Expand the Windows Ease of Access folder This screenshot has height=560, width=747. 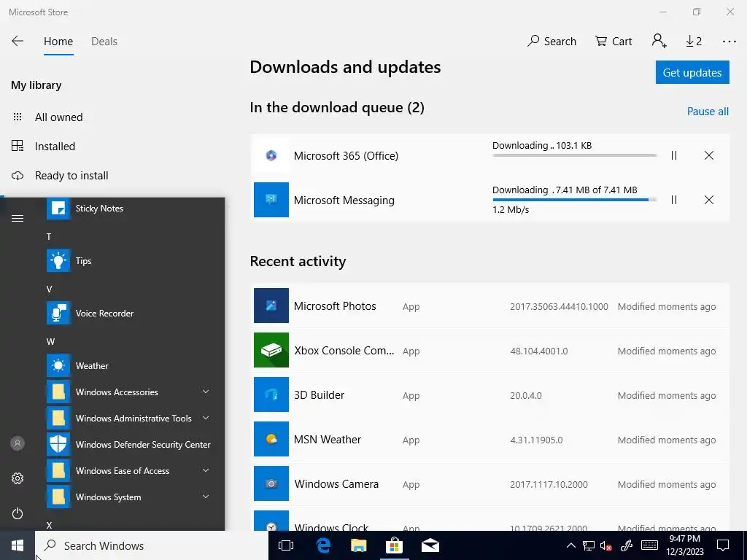pyautogui.click(x=128, y=470)
